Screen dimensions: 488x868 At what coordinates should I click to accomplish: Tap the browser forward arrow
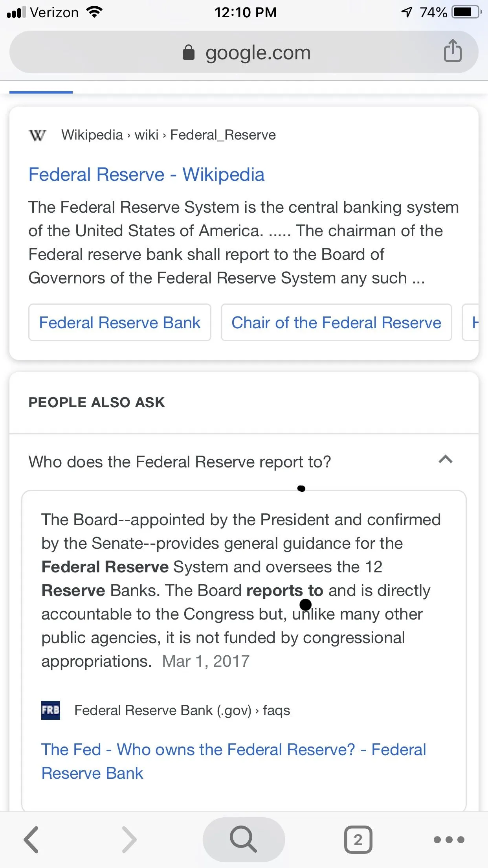click(129, 839)
